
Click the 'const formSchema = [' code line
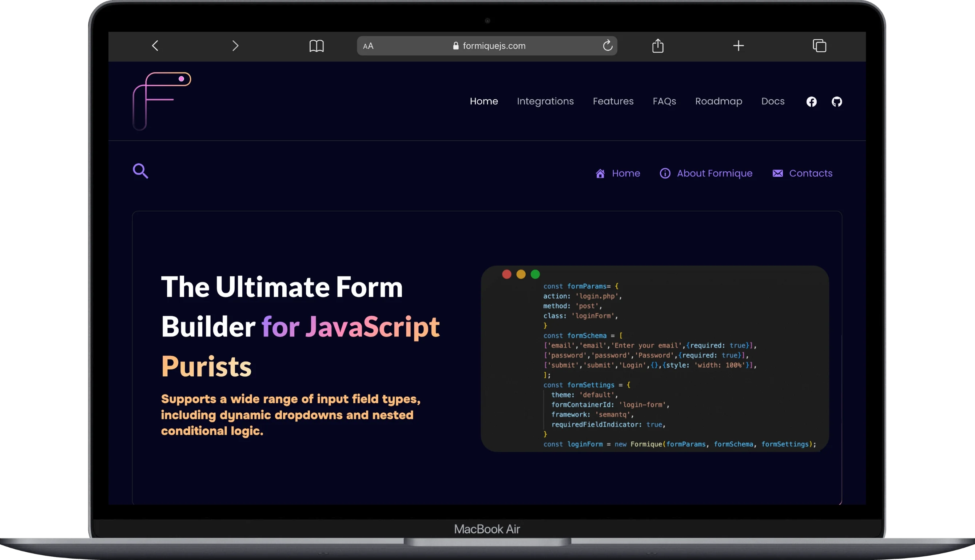click(583, 336)
